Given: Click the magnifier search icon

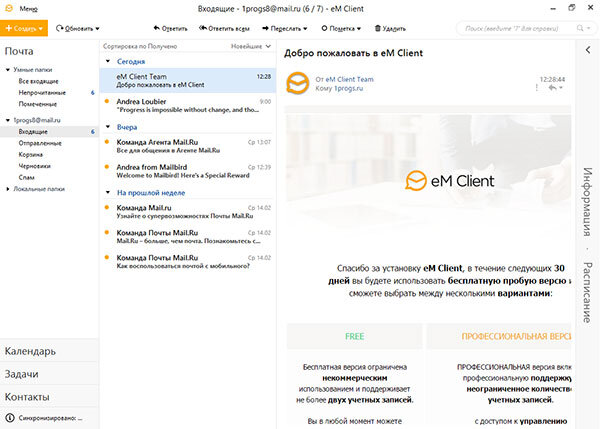Looking at the screenshot, I should (x=580, y=28).
